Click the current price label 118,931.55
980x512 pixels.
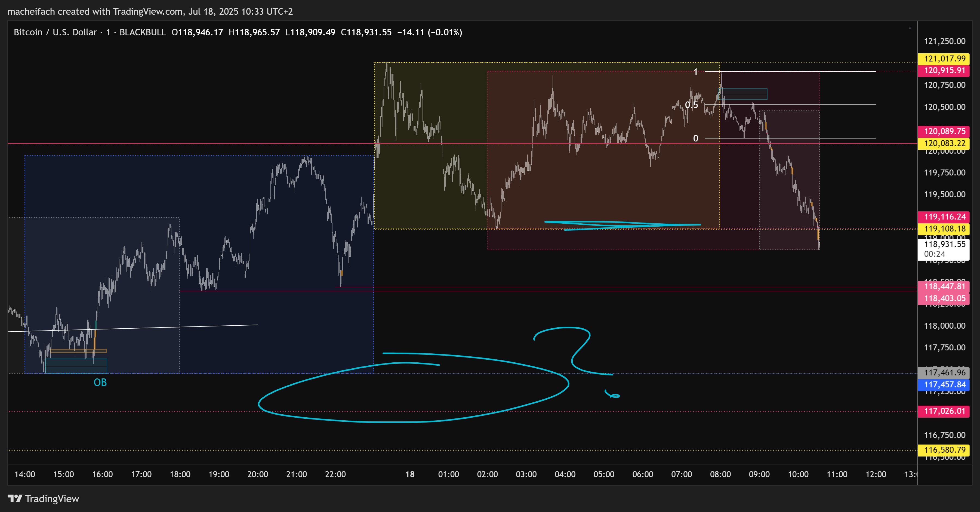pos(944,244)
